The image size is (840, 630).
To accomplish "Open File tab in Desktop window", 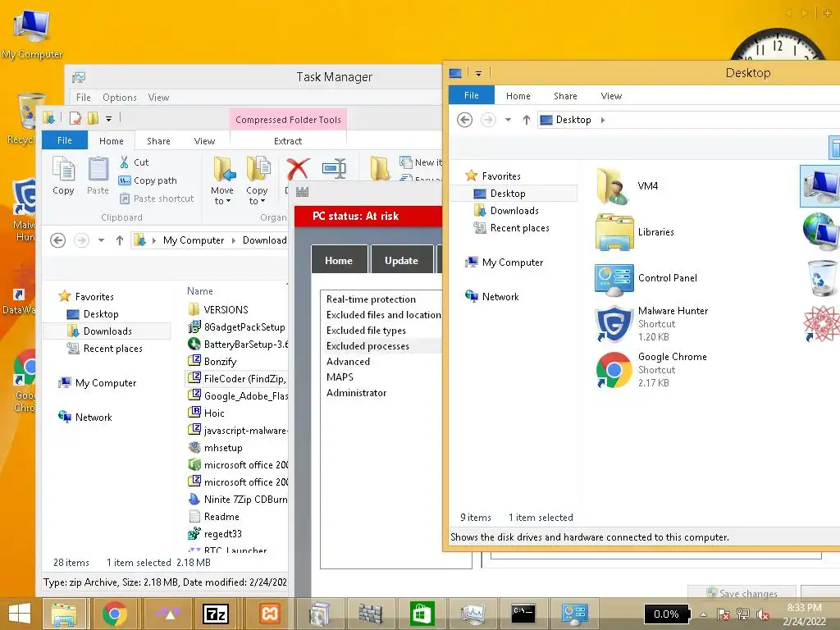I will [x=472, y=95].
